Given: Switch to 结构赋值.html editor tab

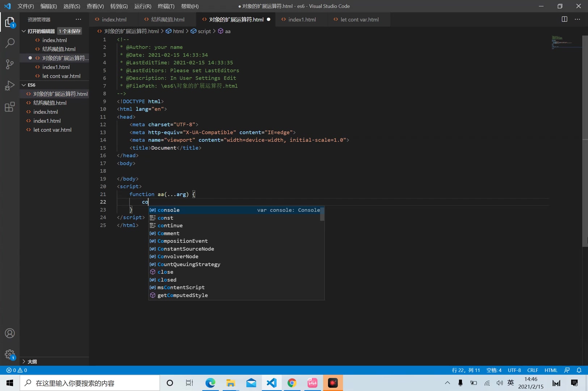Looking at the screenshot, I should point(167,20).
